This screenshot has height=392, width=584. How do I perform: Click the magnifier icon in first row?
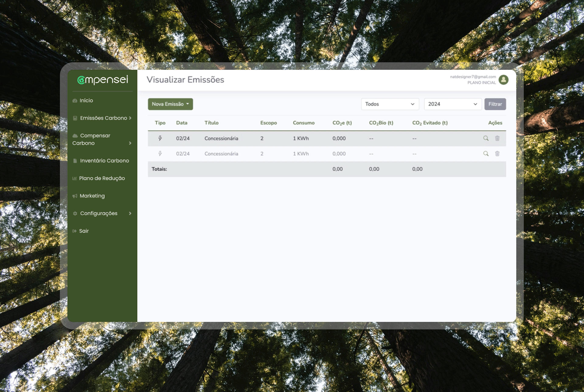(486, 138)
